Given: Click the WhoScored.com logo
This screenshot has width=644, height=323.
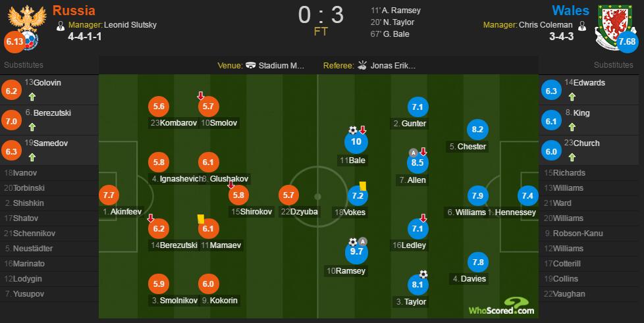Looking at the screenshot, I should point(502,307).
